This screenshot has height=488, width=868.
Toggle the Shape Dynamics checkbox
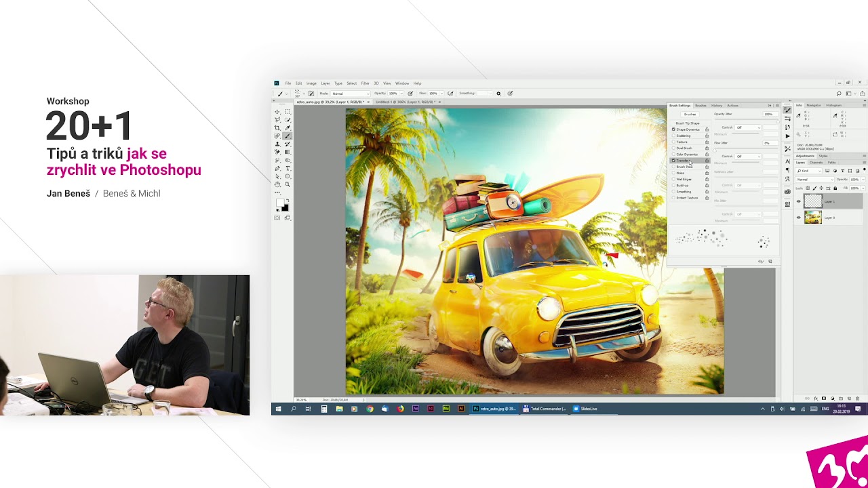tap(673, 129)
